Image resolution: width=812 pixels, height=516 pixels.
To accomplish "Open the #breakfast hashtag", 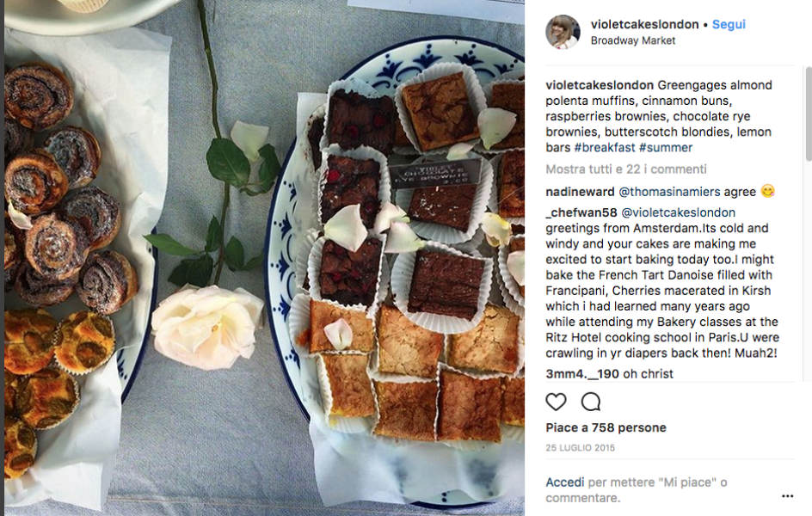I will click(x=605, y=148).
